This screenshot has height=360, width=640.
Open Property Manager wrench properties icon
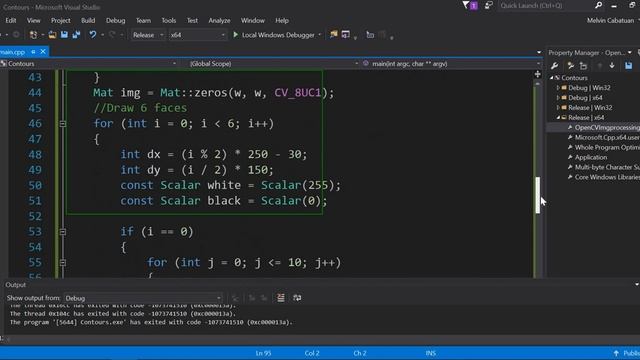[554, 66]
